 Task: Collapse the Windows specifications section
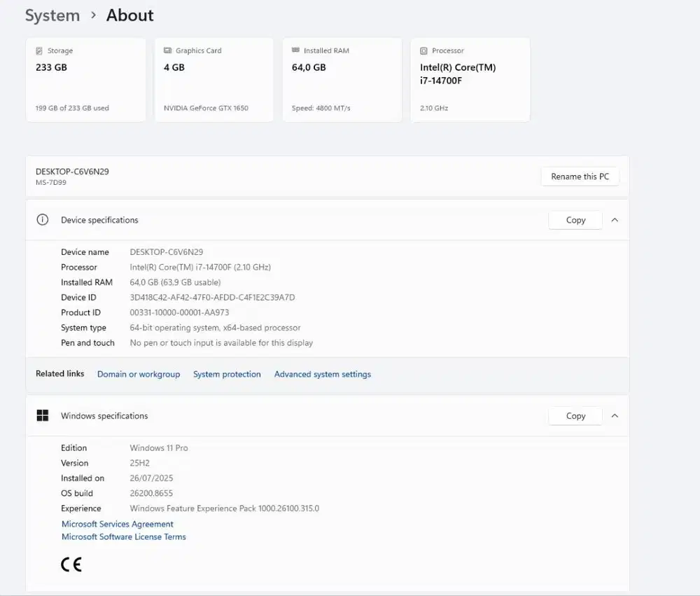click(x=615, y=415)
